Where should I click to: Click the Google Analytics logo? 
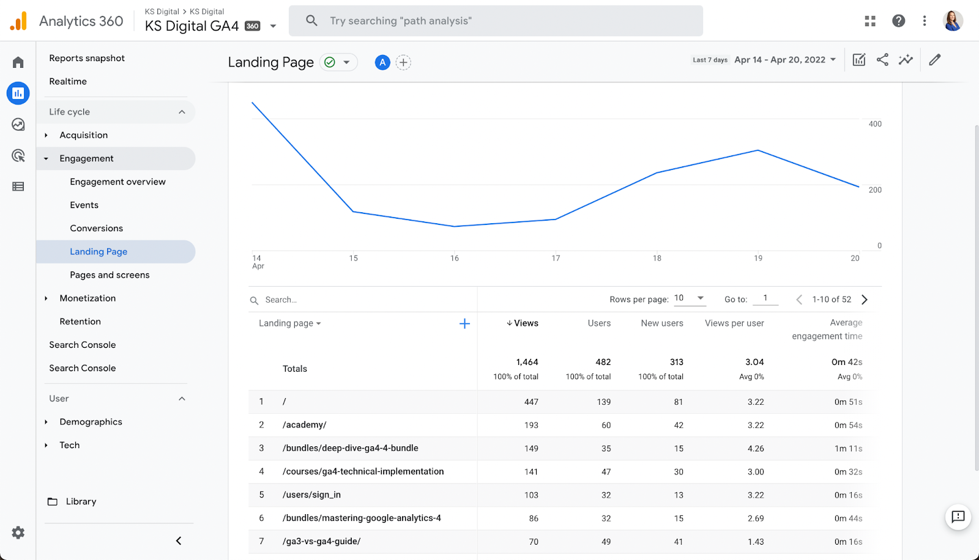(x=18, y=21)
